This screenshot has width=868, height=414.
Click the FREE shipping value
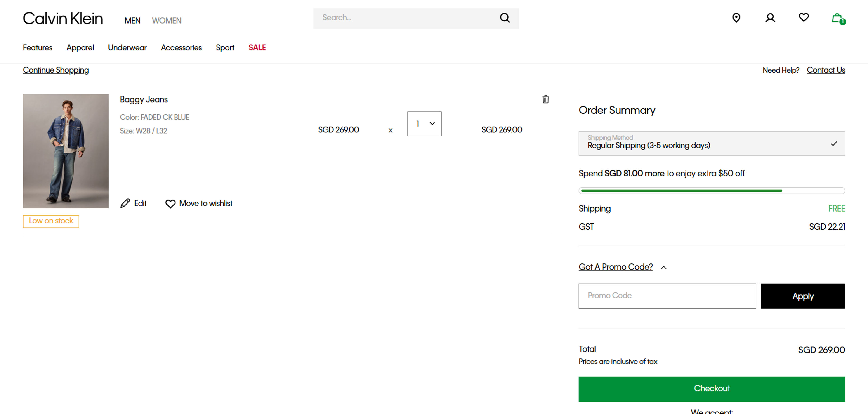pyautogui.click(x=836, y=209)
